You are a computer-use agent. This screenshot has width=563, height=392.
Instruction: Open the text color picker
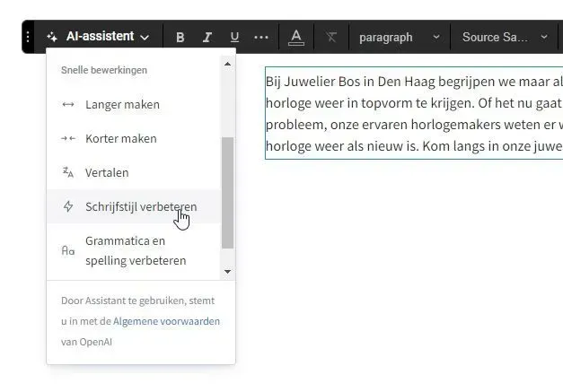click(x=296, y=37)
